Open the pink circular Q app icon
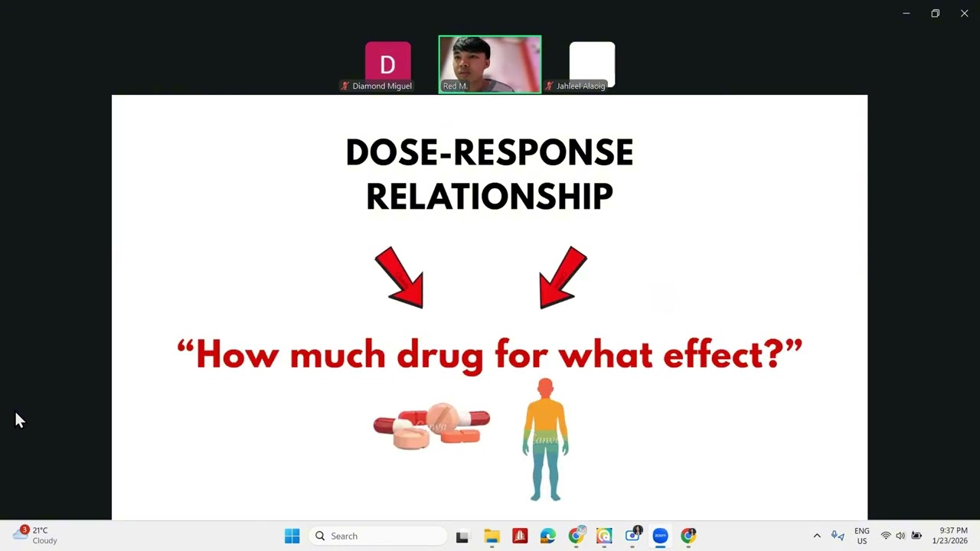This screenshot has height=551, width=980. 604,536
